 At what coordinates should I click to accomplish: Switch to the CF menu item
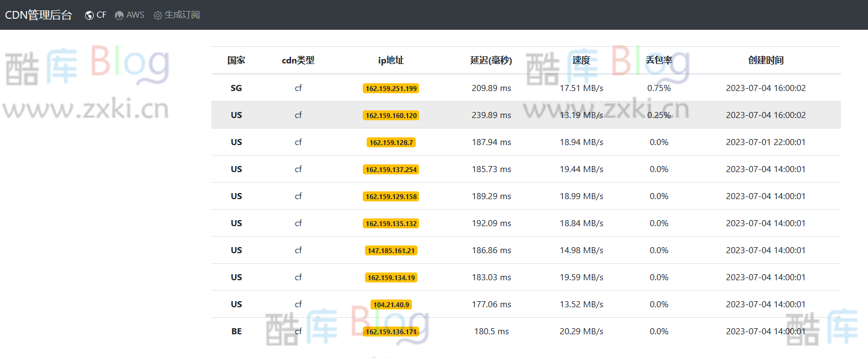[x=96, y=15]
